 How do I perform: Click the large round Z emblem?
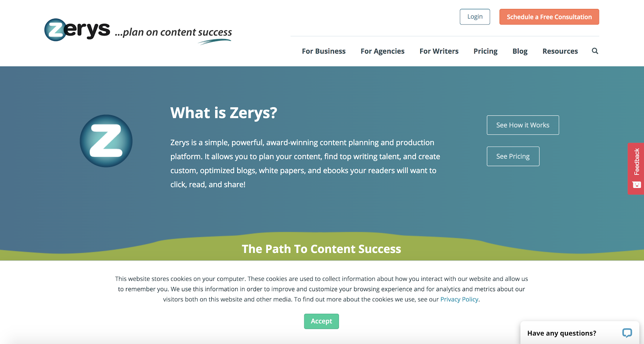106,141
